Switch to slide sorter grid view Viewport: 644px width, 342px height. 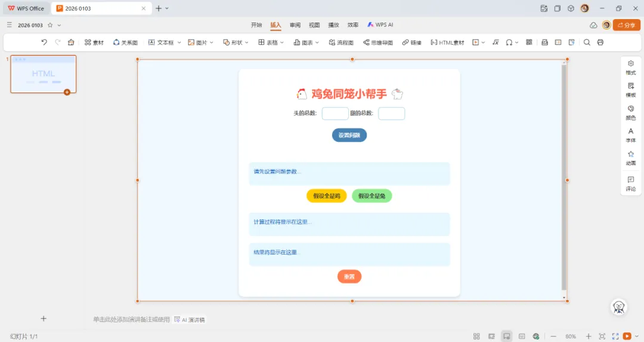pos(476,336)
